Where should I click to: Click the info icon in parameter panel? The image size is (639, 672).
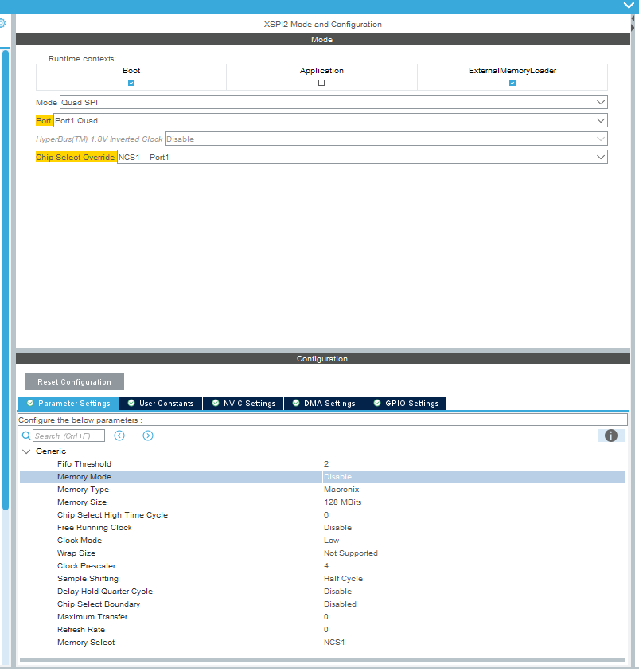coord(610,436)
